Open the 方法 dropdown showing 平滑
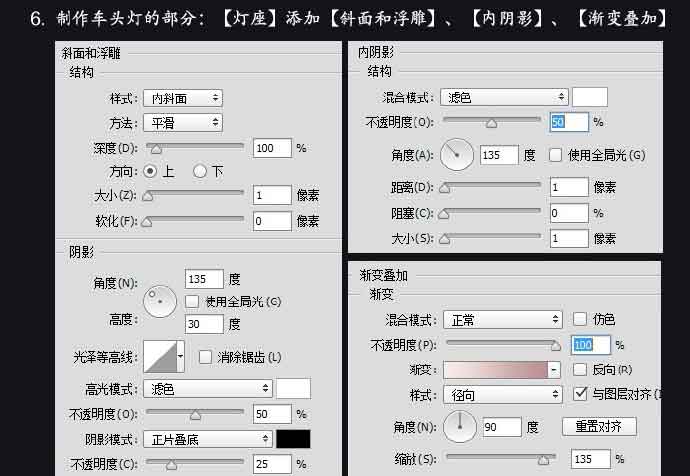Viewport: 690px width, 476px height. click(182, 122)
